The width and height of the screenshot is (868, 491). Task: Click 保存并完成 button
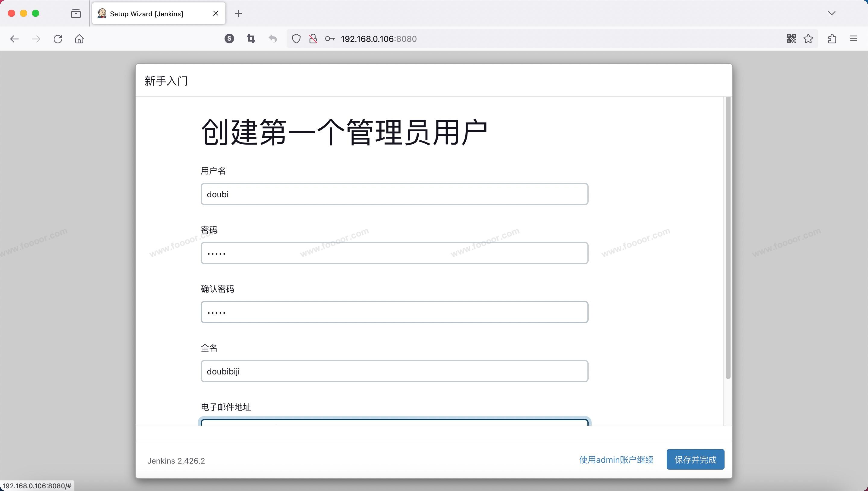[x=695, y=459]
